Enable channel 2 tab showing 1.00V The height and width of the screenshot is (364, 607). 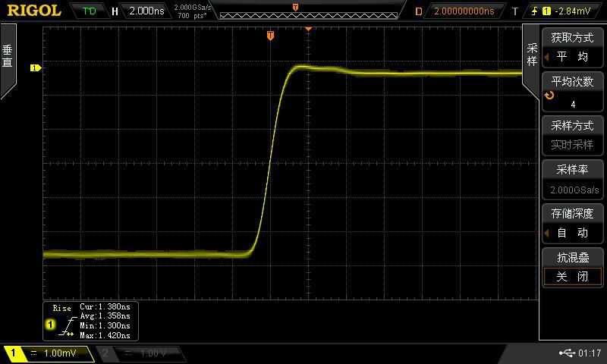pos(141,353)
